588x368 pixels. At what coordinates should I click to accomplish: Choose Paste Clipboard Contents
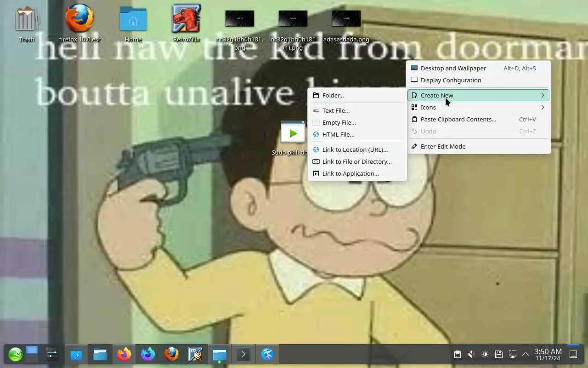[x=479, y=119]
